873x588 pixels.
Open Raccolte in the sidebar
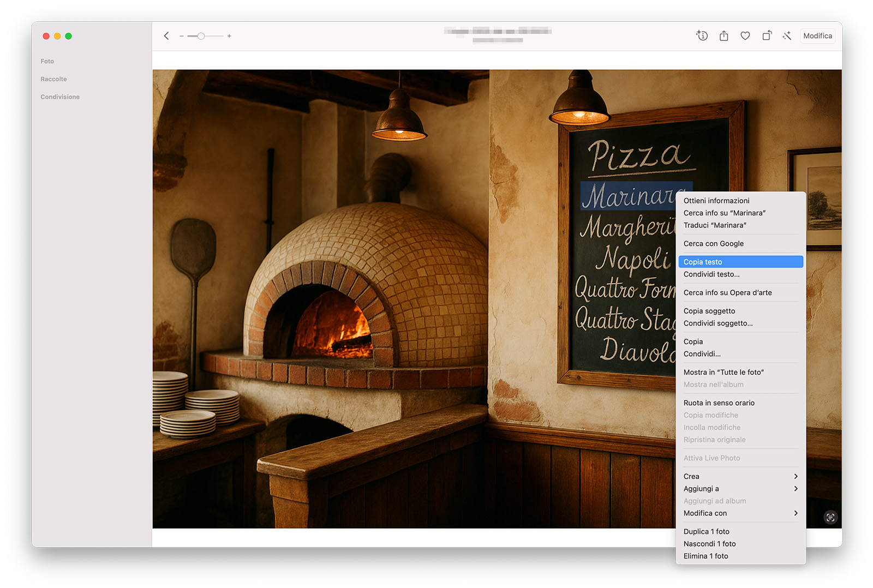click(x=53, y=79)
